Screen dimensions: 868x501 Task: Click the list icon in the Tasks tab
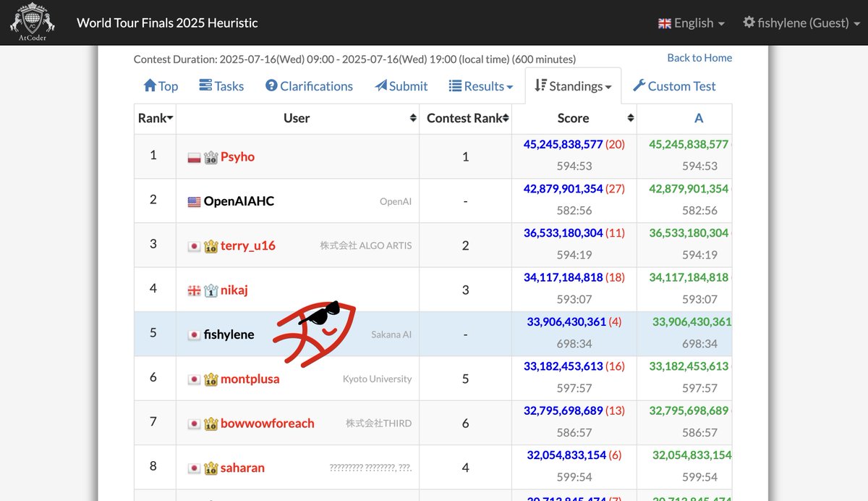coord(205,85)
